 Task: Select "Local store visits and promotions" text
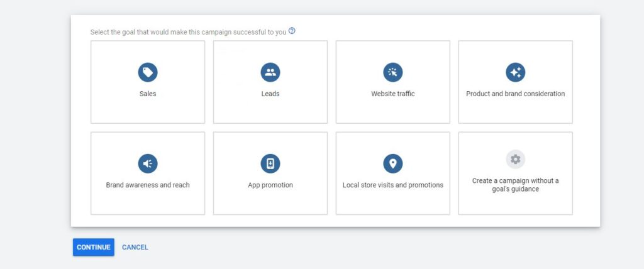point(393,185)
